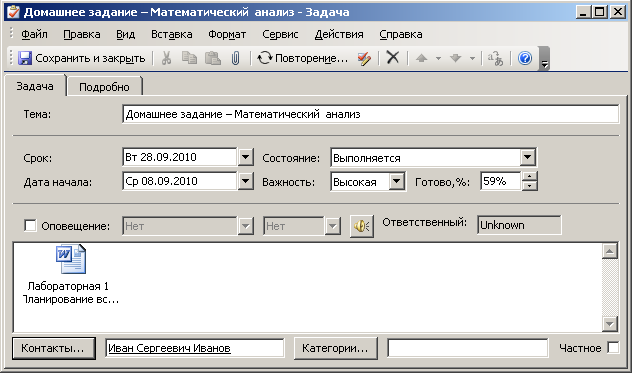
Task: Open the Формат menu
Action: [x=227, y=34]
